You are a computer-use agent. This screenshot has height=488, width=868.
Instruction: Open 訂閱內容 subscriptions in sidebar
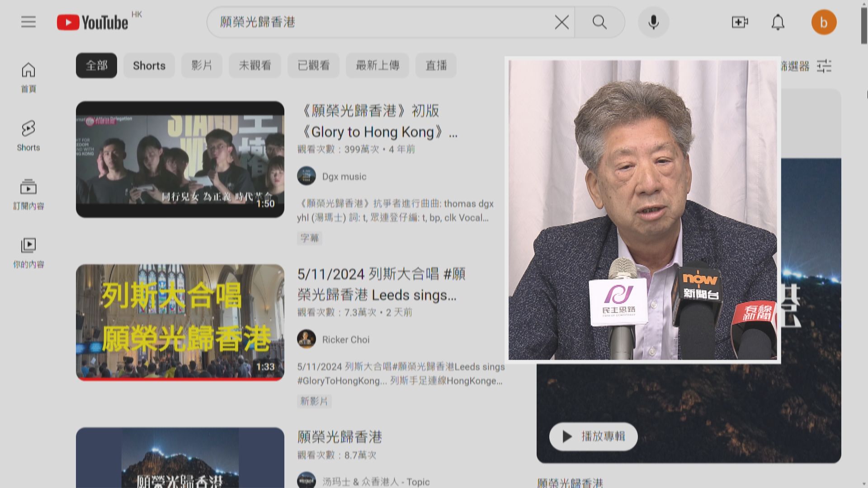[x=28, y=194]
